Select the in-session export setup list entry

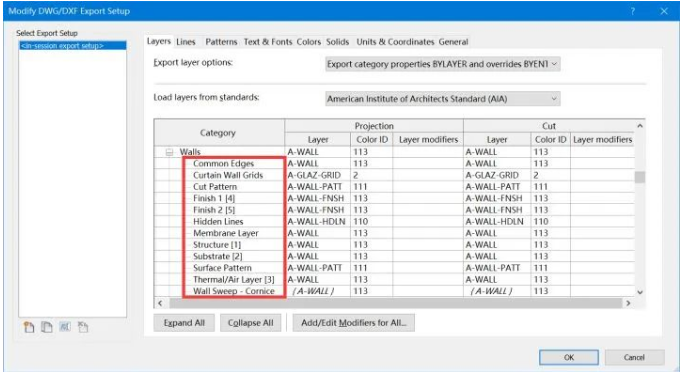73,46
